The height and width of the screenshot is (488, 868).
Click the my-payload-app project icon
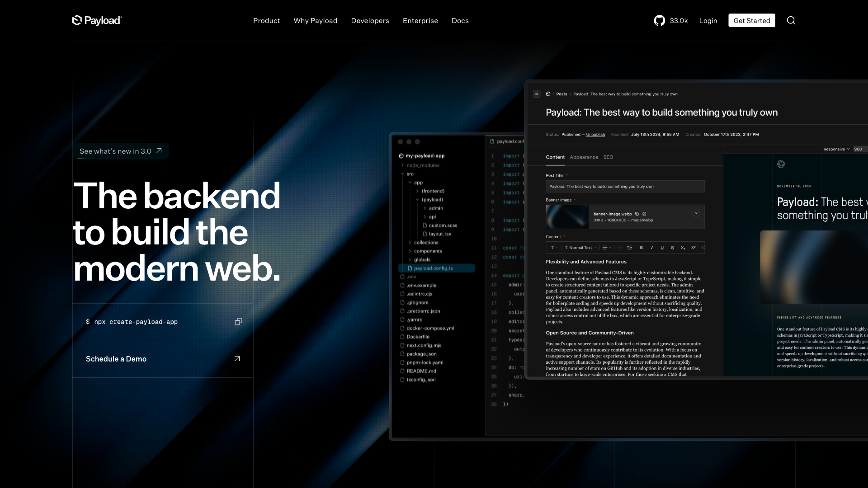click(401, 156)
